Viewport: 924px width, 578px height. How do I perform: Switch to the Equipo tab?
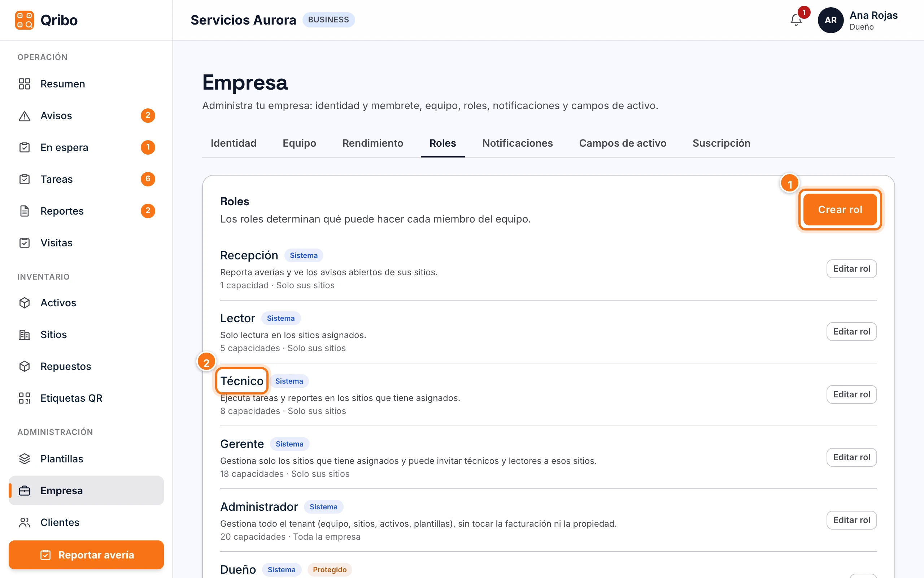[x=299, y=143]
